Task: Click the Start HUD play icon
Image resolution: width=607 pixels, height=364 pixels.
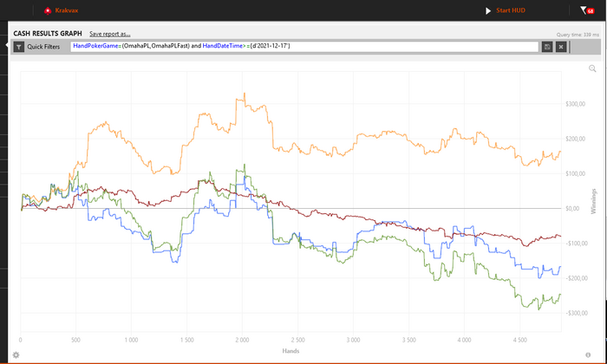Action: coord(488,10)
